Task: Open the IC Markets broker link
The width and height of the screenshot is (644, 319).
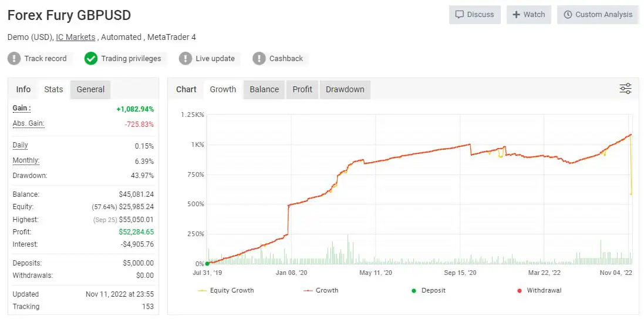Action: pyautogui.click(x=75, y=37)
